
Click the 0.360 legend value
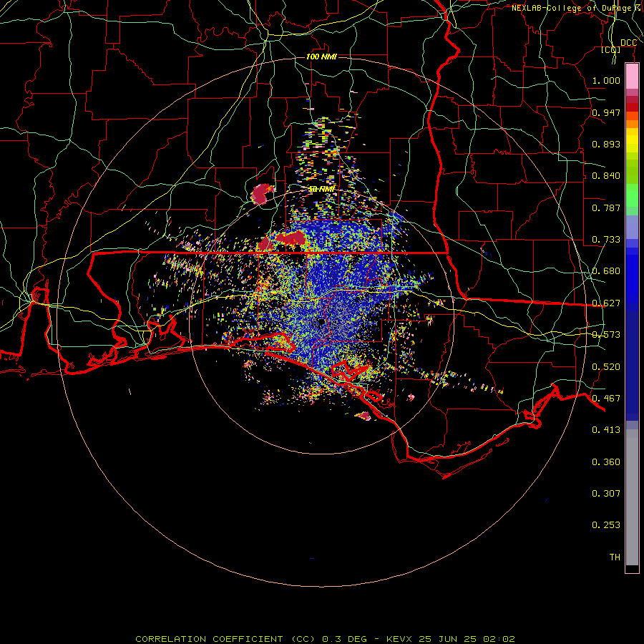tap(606, 462)
